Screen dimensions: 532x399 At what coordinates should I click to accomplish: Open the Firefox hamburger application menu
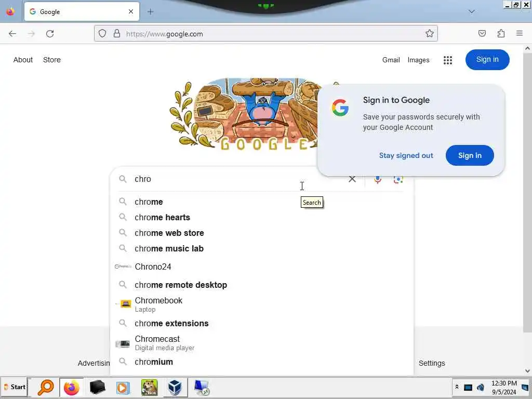pyautogui.click(x=519, y=33)
